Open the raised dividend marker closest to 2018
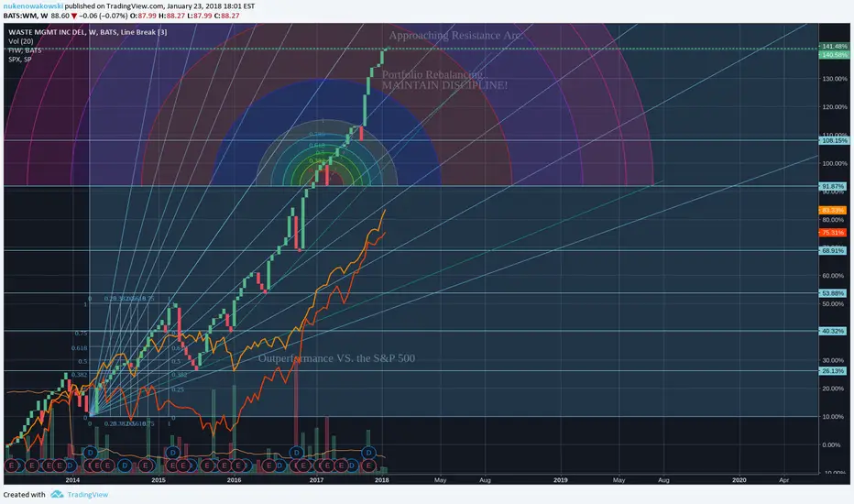The height and width of the screenshot is (504, 854). pyautogui.click(x=368, y=453)
